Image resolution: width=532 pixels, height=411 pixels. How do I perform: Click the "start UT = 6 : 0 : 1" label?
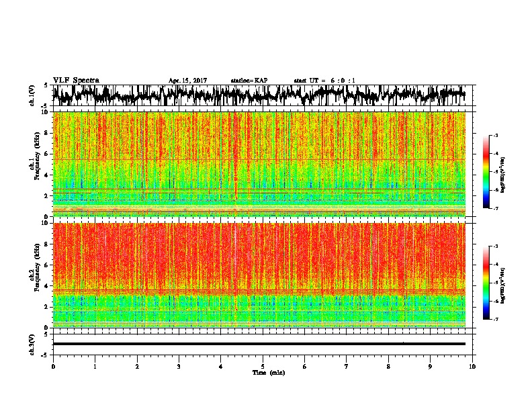coord(324,81)
